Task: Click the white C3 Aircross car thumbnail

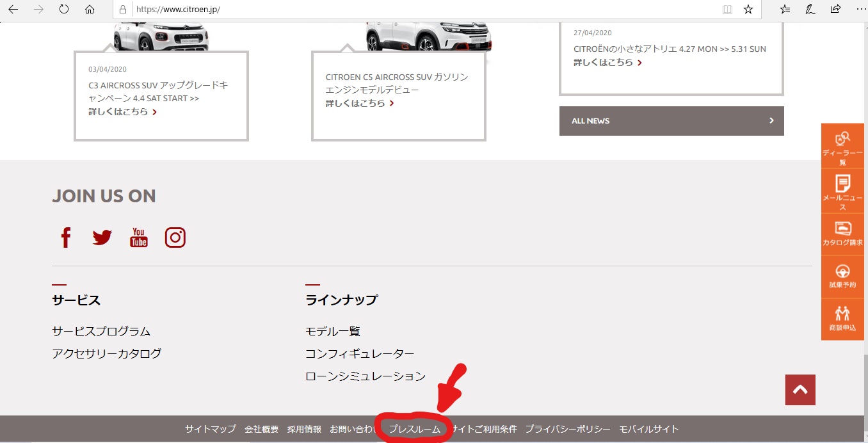Action: [161, 37]
